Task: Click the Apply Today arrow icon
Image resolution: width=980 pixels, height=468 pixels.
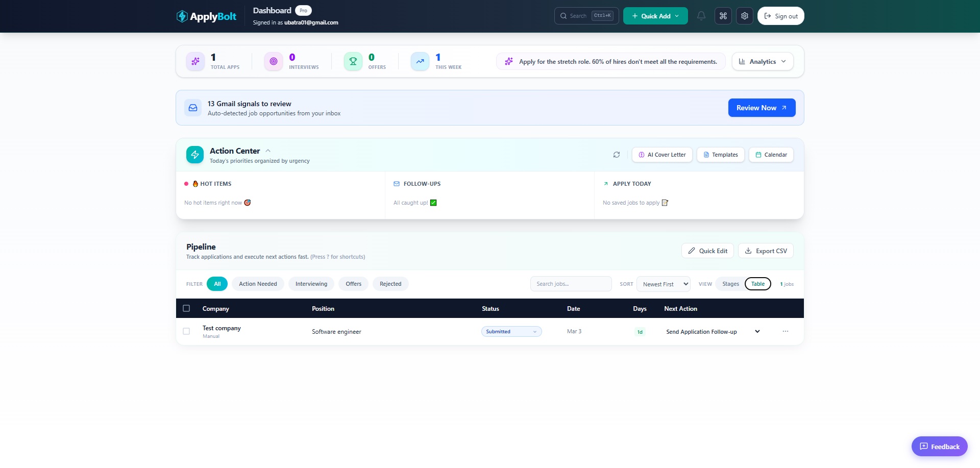Action: coord(606,184)
